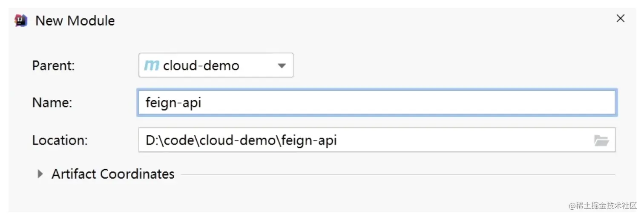This screenshot has height=217, width=644.
Task: Click the 'Location:' label
Action: [x=60, y=140]
